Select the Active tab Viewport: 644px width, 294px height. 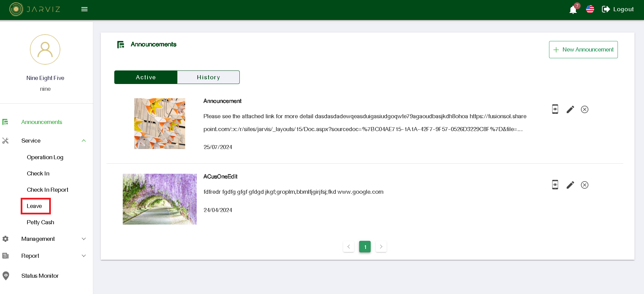146,77
